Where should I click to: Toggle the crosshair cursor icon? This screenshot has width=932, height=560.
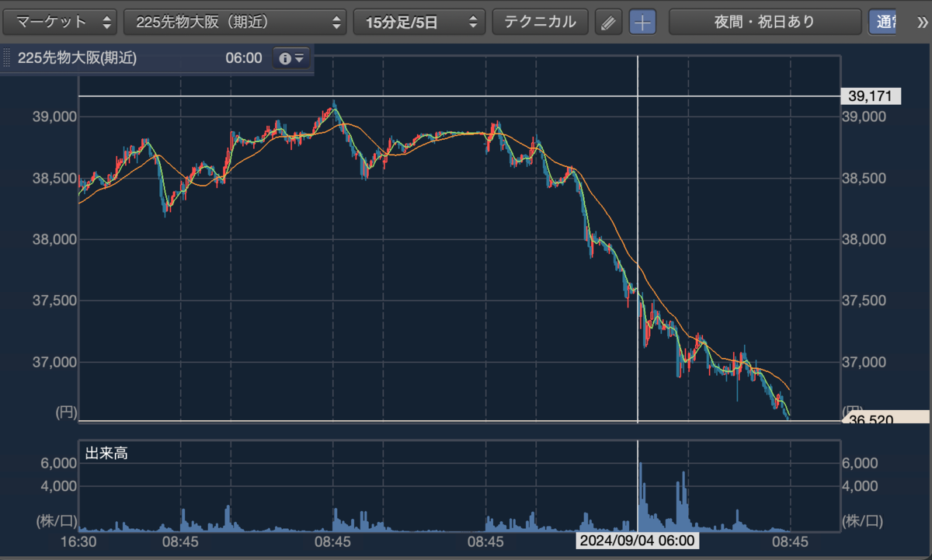pos(642,23)
